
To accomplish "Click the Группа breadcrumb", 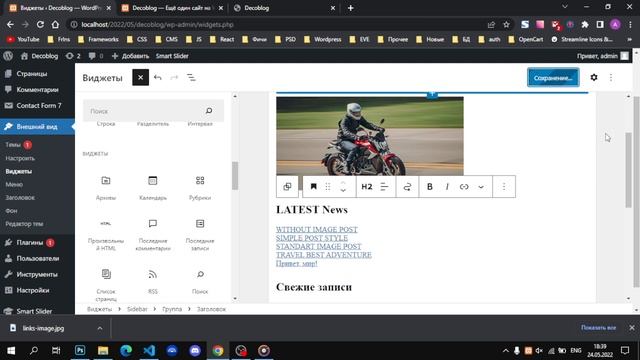I will (172, 309).
